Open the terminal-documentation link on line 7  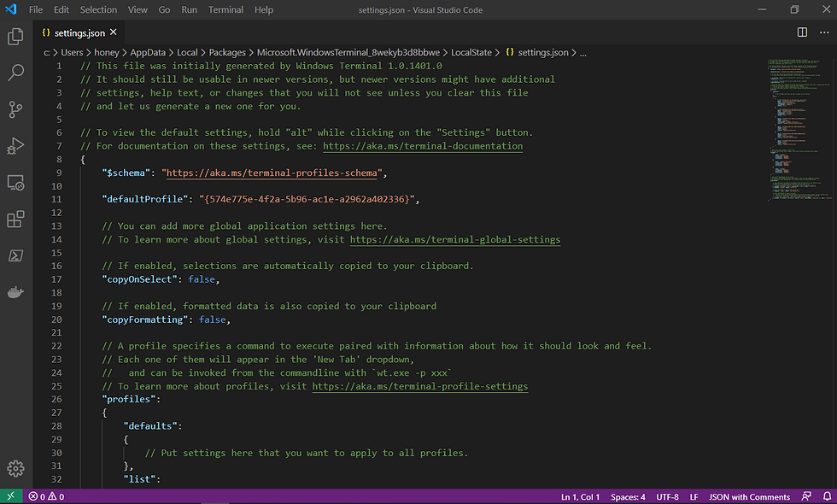tap(423, 146)
